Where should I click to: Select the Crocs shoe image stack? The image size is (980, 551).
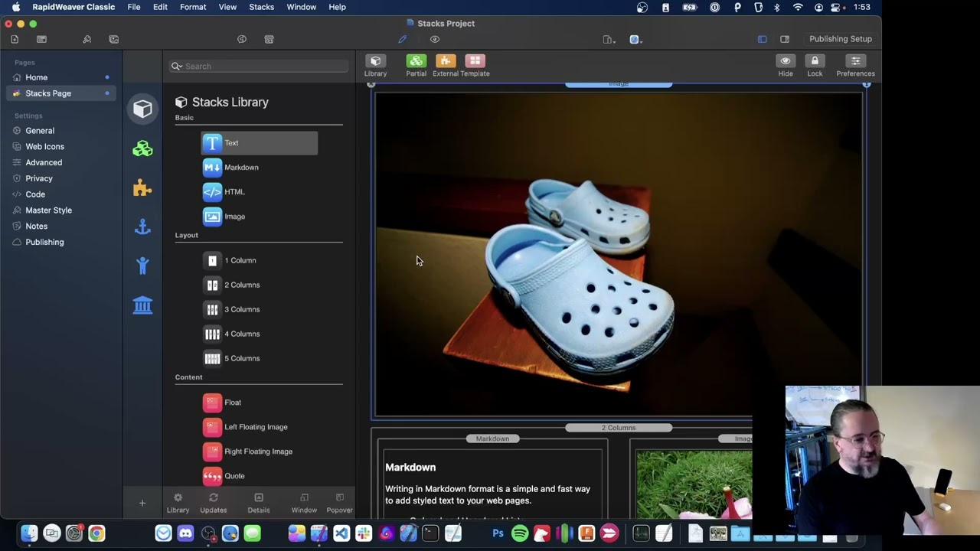(619, 254)
